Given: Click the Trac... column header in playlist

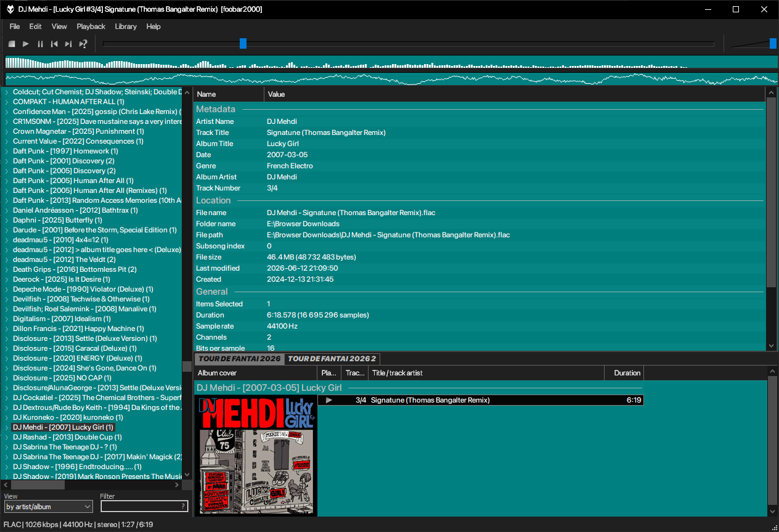Looking at the screenshot, I should pos(355,373).
